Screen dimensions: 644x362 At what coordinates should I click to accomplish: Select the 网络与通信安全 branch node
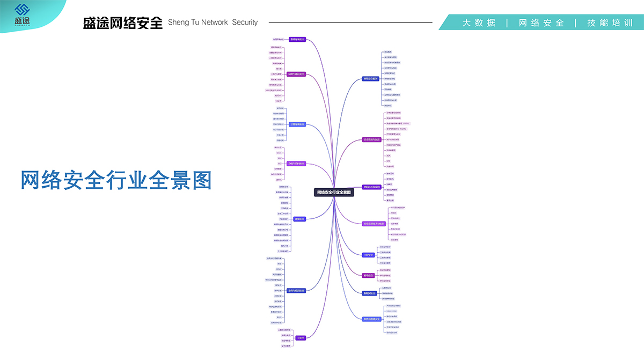pyautogui.click(x=296, y=74)
